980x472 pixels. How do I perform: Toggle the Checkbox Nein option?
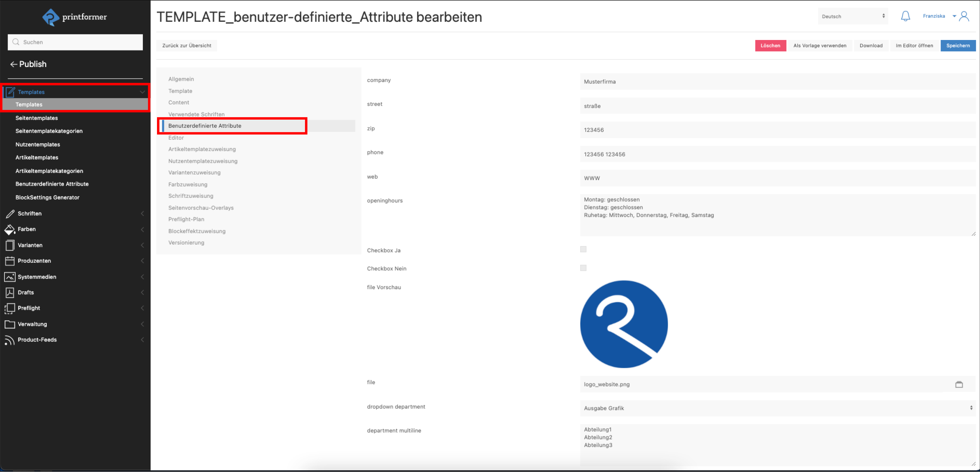click(x=583, y=268)
